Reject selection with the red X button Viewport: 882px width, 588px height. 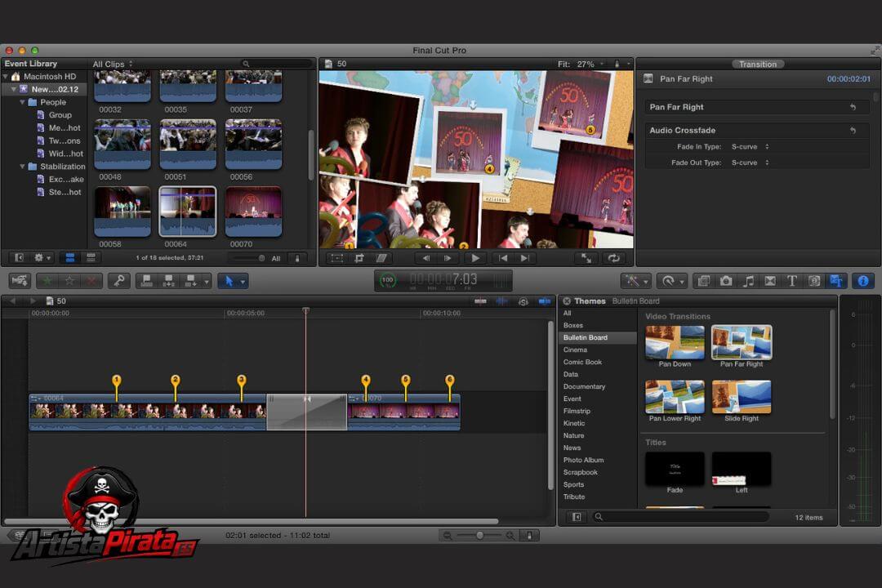click(x=91, y=280)
